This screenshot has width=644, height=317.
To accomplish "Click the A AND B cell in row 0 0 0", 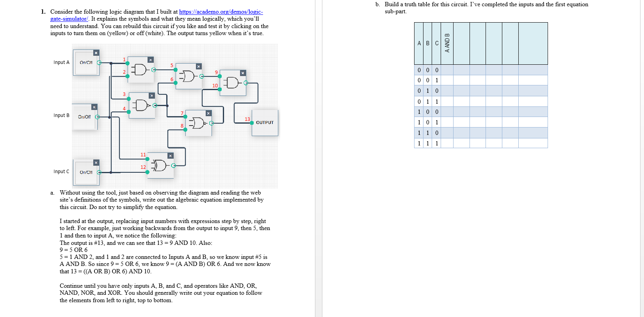I will coord(447,70).
